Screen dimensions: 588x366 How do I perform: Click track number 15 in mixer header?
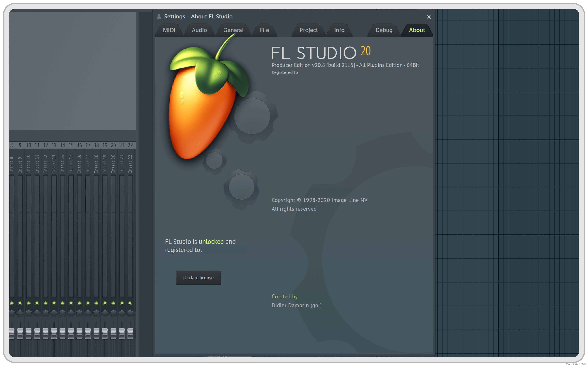[x=71, y=145]
